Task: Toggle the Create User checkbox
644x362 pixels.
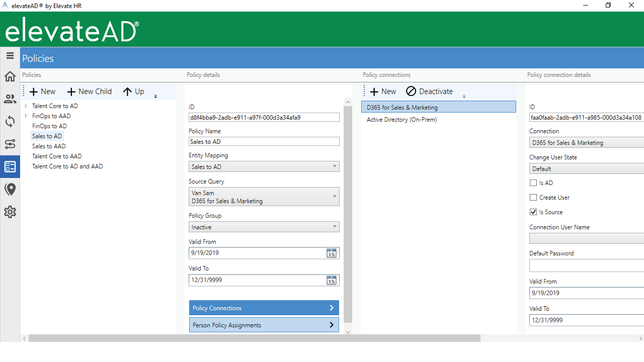Action: pos(533,198)
